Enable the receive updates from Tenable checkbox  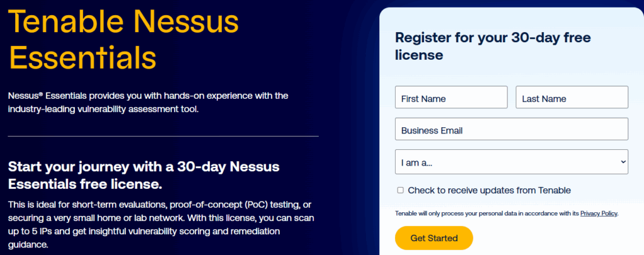point(401,190)
